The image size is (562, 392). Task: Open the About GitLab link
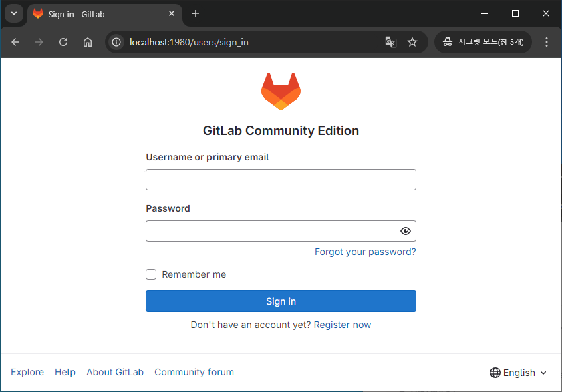point(115,372)
